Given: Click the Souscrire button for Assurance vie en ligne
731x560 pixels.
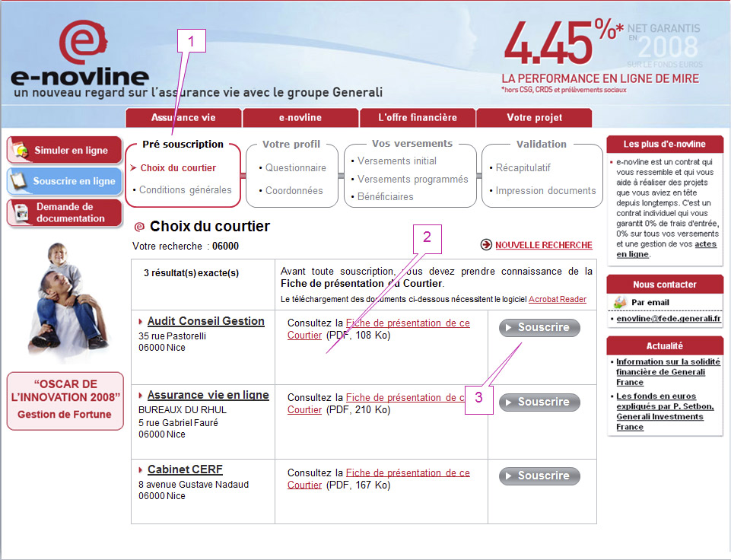Looking at the screenshot, I should pos(539,402).
